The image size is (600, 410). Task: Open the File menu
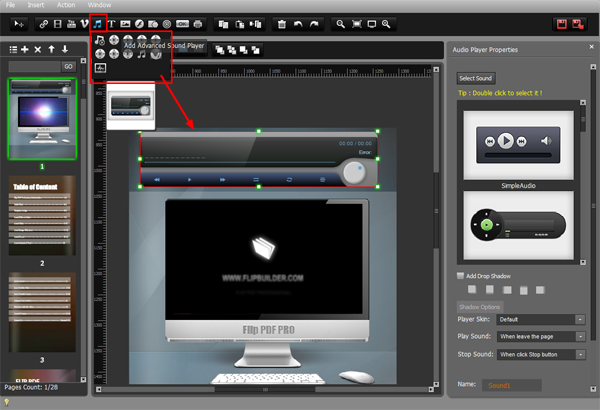click(x=10, y=5)
